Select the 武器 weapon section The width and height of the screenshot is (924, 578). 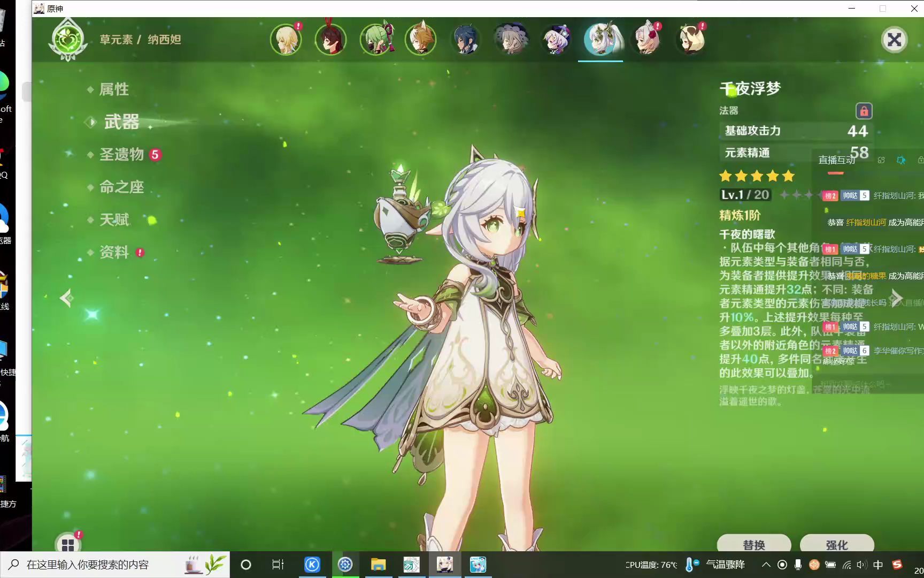tap(121, 122)
